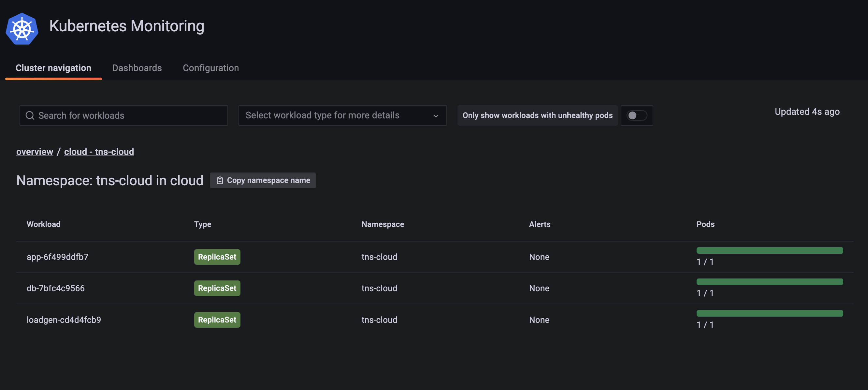Image resolution: width=868 pixels, height=390 pixels.
Task: Switch to the Dashboards tab
Action: (x=137, y=68)
